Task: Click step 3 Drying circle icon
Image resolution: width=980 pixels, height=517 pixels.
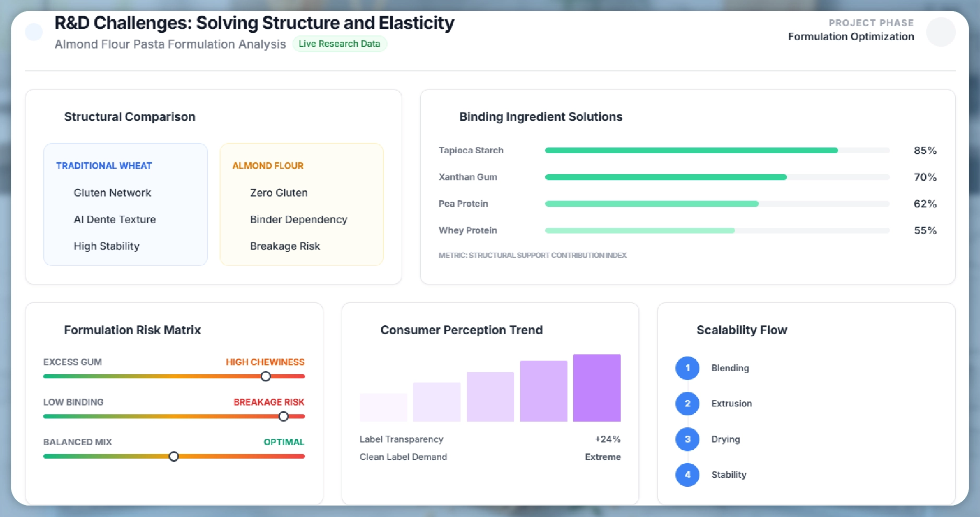Action: [687, 439]
